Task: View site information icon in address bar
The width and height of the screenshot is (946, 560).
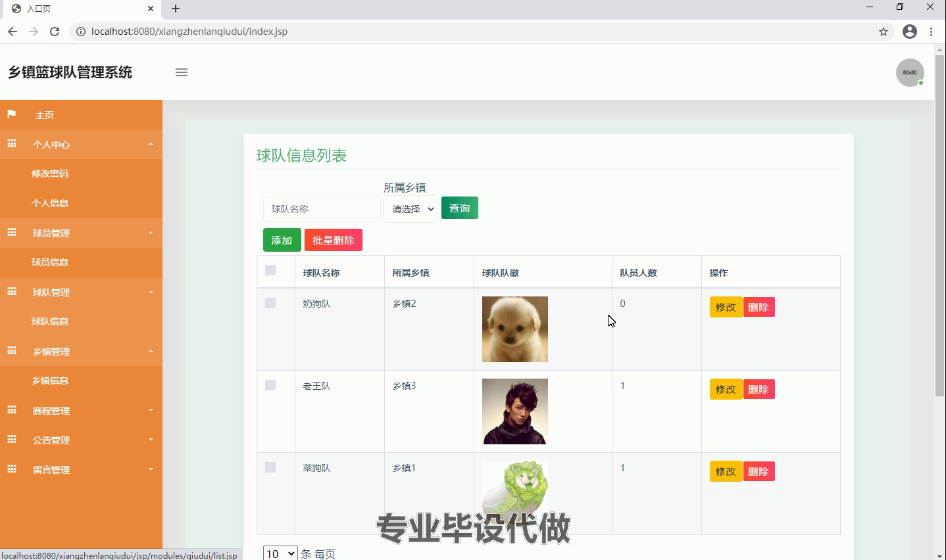Action: (81, 32)
